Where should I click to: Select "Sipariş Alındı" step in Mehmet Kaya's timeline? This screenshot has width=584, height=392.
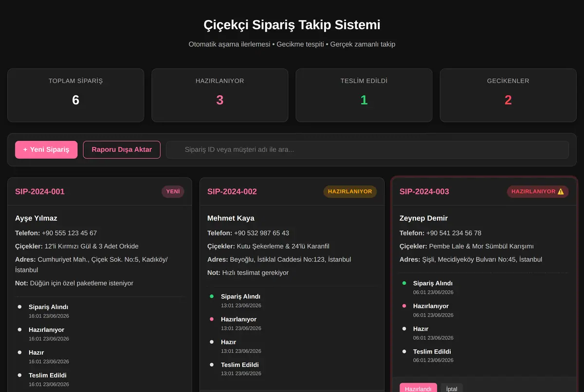[x=240, y=296]
